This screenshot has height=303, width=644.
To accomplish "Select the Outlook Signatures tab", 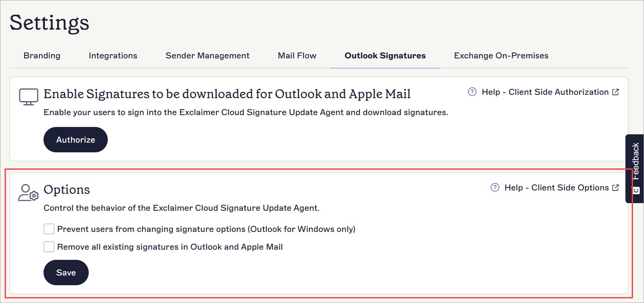I will tap(385, 56).
